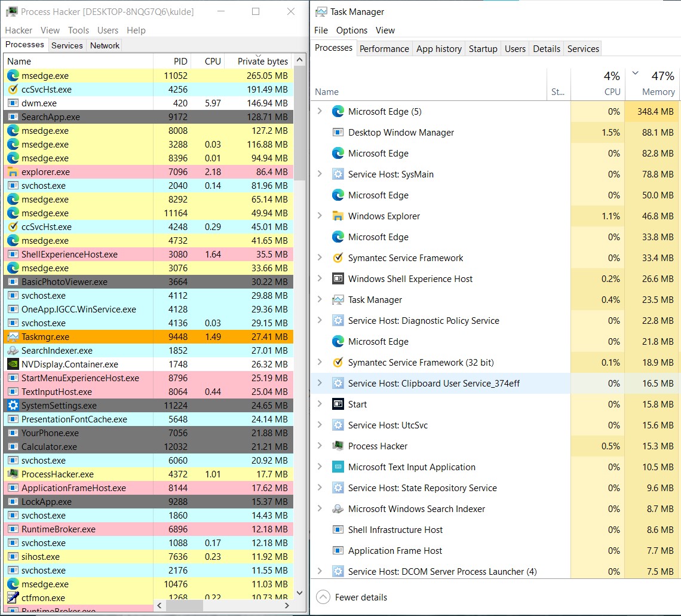This screenshot has height=616, width=681.
Task: Click Fewer details button
Action: pyautogui.click(x=352, y=597)
